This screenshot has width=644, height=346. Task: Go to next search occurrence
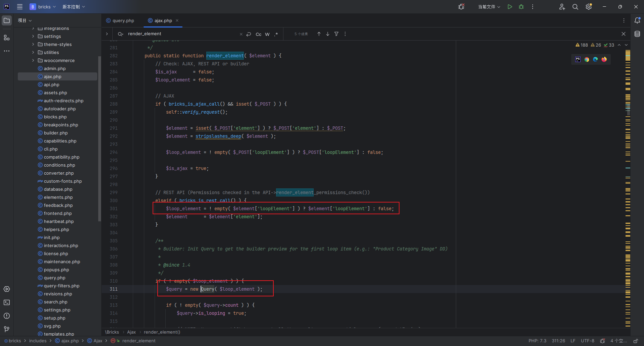(328, 34)
